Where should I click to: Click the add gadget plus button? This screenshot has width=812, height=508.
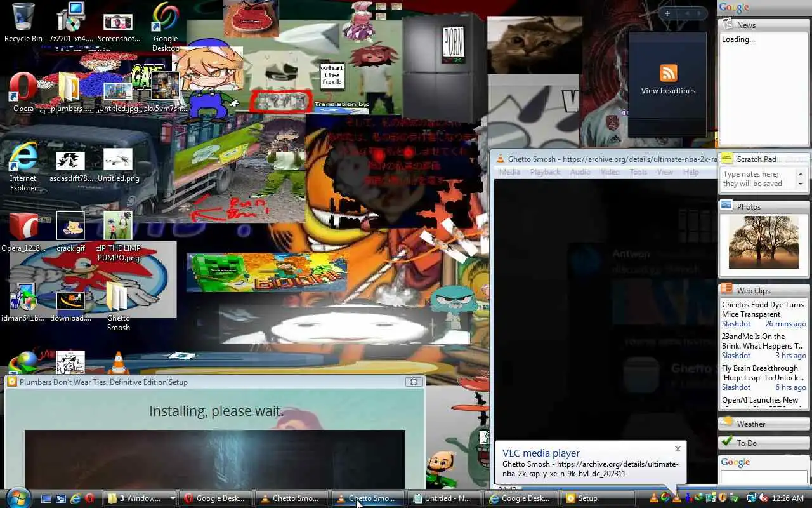[667, 13]
